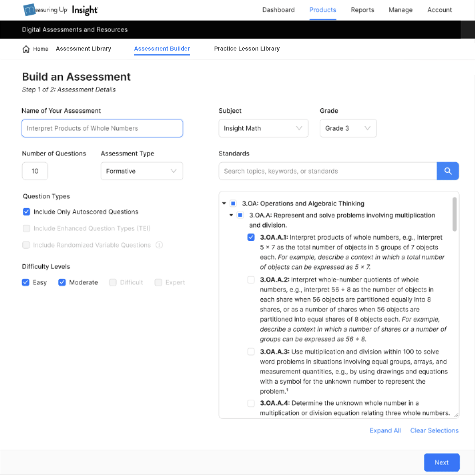
Task: Click the Clear Selections link
Action: pyautogui.click(x=434, y=430)
